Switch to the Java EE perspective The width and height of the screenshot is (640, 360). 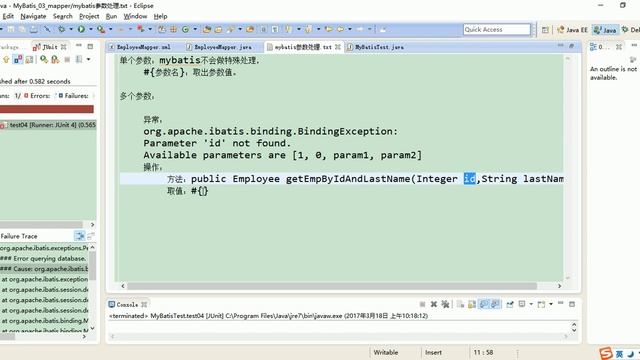(572, 30)
